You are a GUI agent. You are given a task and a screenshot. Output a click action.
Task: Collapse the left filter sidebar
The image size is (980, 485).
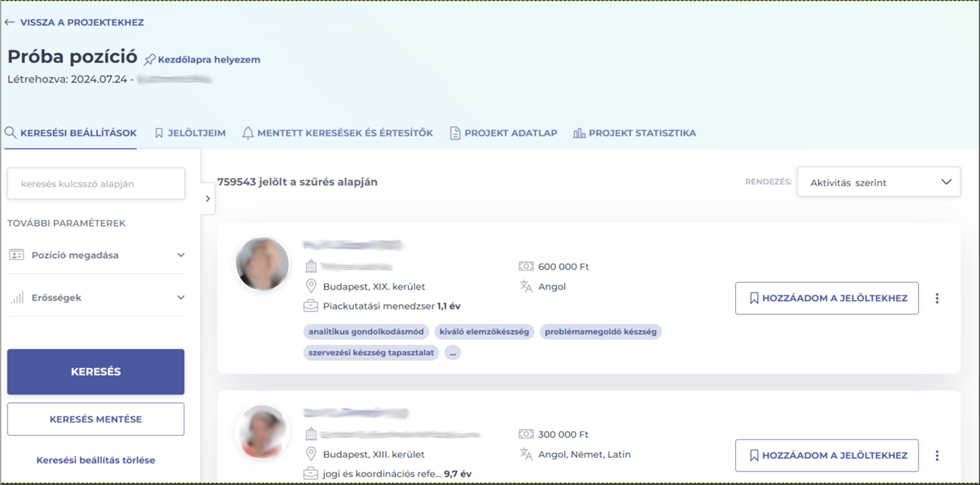pos(207,199)
